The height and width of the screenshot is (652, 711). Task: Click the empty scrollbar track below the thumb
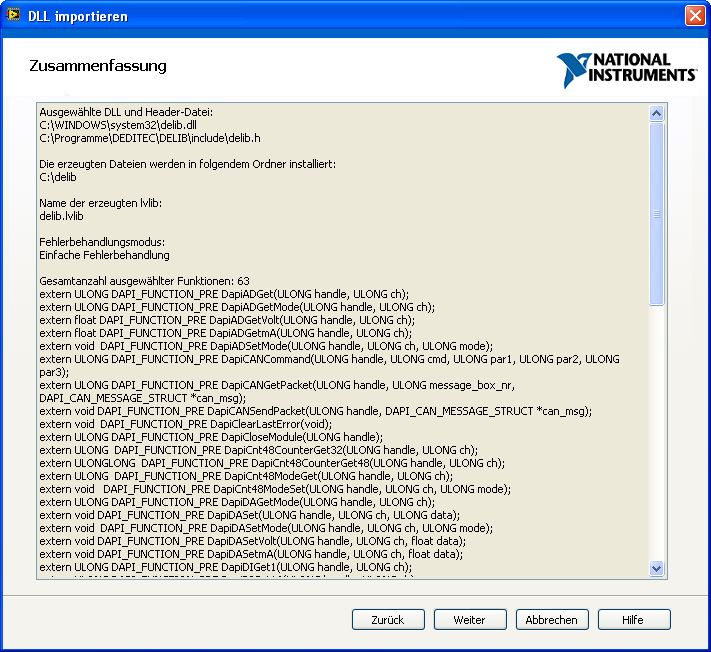point(657,430)
